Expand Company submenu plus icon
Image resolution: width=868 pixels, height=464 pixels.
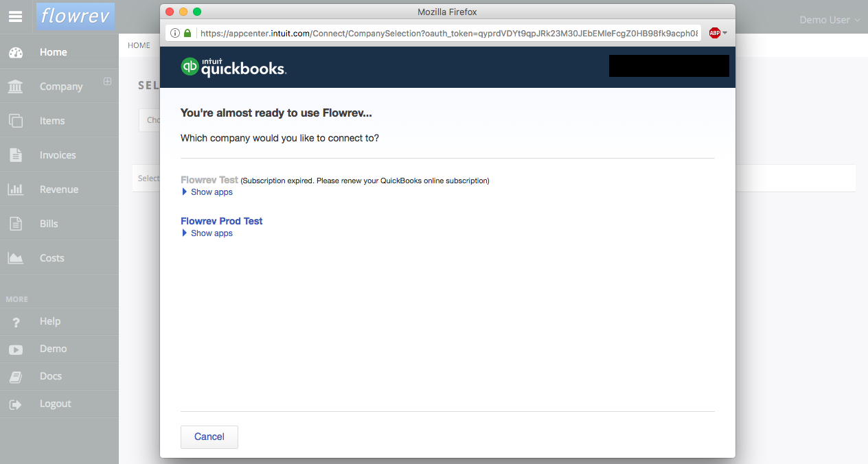107,82
